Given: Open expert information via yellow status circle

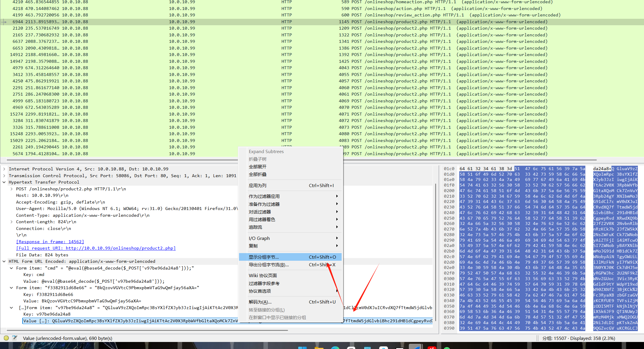Looking at the screenshot, I should pyautogui.click(x=6, y=338).
